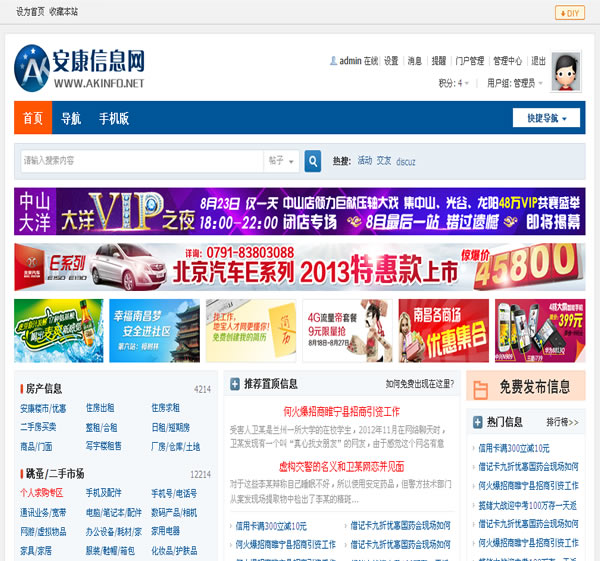Image resolution: width=600 pixels, height=561 pixels.
Task: Click the 家用电器 category link
Action: coord(165,531)
